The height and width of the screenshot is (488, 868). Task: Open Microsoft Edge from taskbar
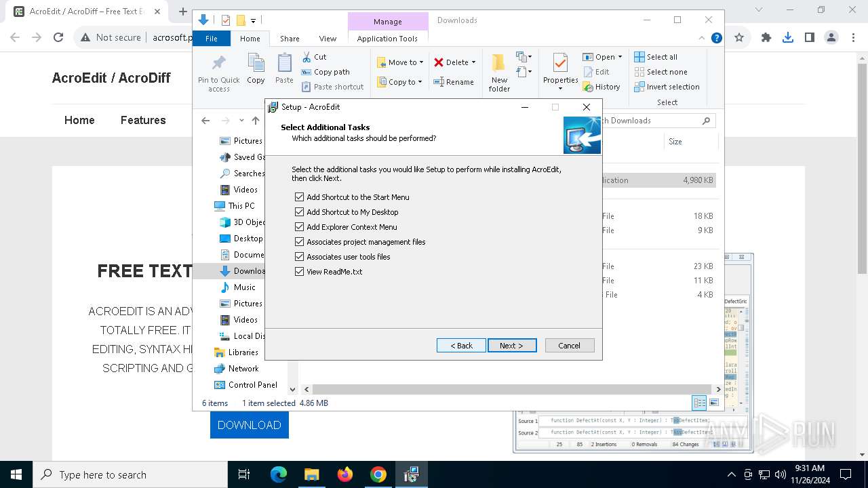(x=279, y=474)
